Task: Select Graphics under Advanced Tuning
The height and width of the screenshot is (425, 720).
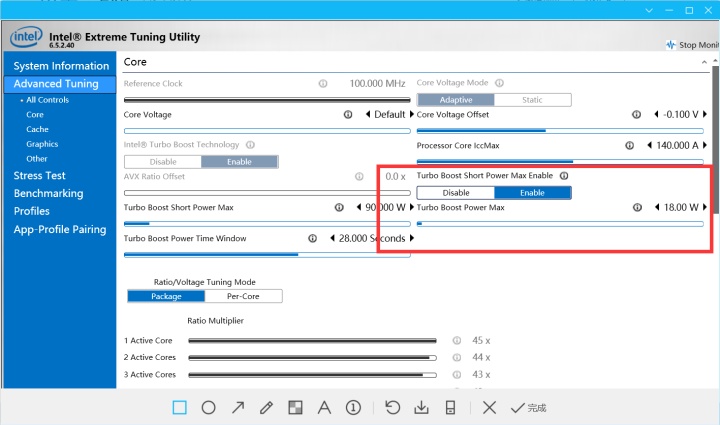Action: tap(42, 144)
